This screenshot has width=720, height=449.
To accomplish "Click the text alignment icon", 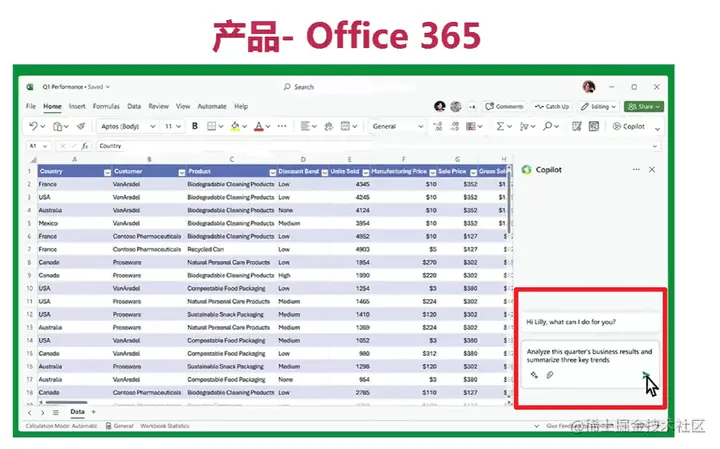I will pos(304,126).
